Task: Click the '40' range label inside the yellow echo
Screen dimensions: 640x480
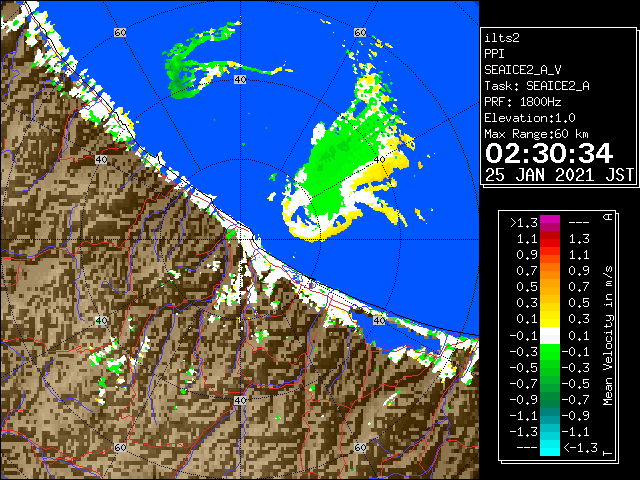Action: point(380,160)
